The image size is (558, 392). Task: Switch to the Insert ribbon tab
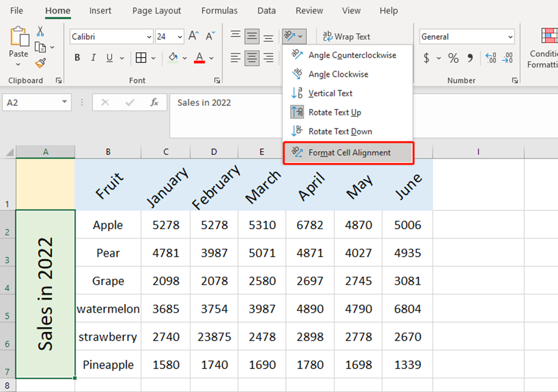coord(100,11)
